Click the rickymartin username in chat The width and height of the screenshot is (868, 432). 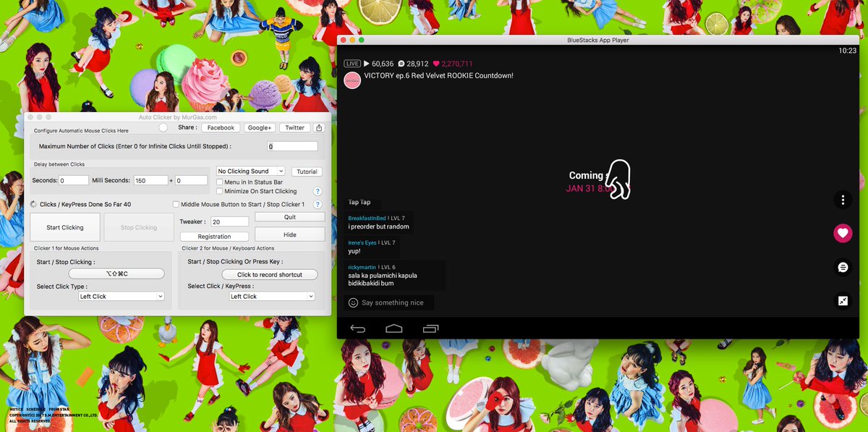[x=362, y=267]
